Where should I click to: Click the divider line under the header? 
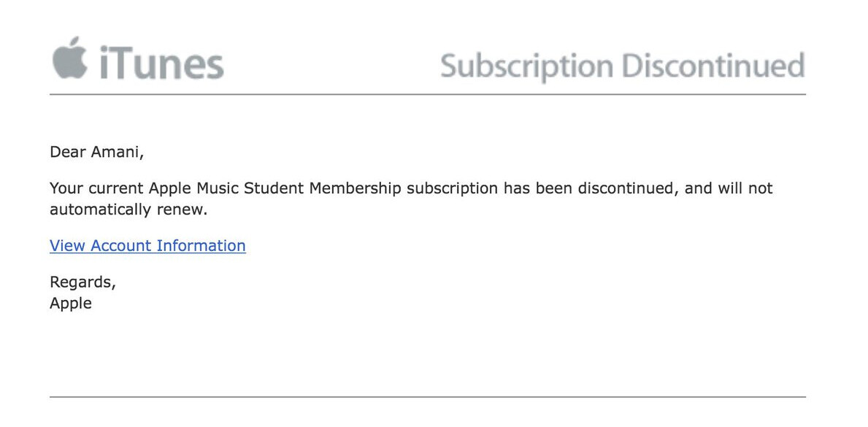click(427, 95)
